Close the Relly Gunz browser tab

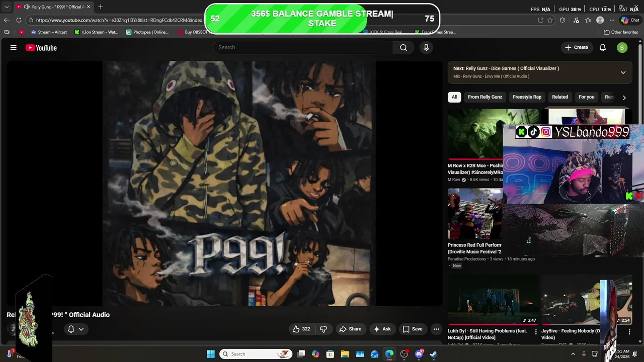point(88,7)
